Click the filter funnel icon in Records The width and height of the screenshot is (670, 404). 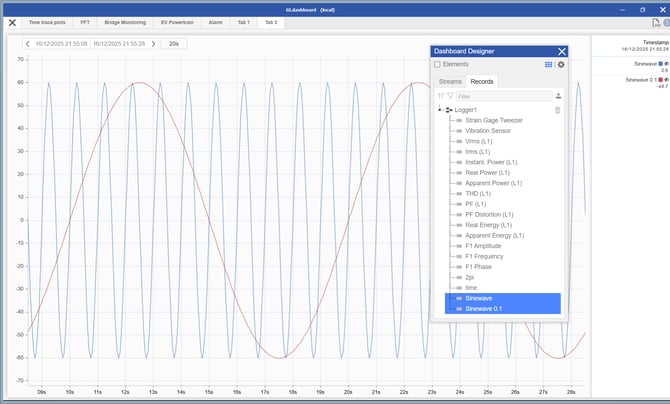pos(450,96)
